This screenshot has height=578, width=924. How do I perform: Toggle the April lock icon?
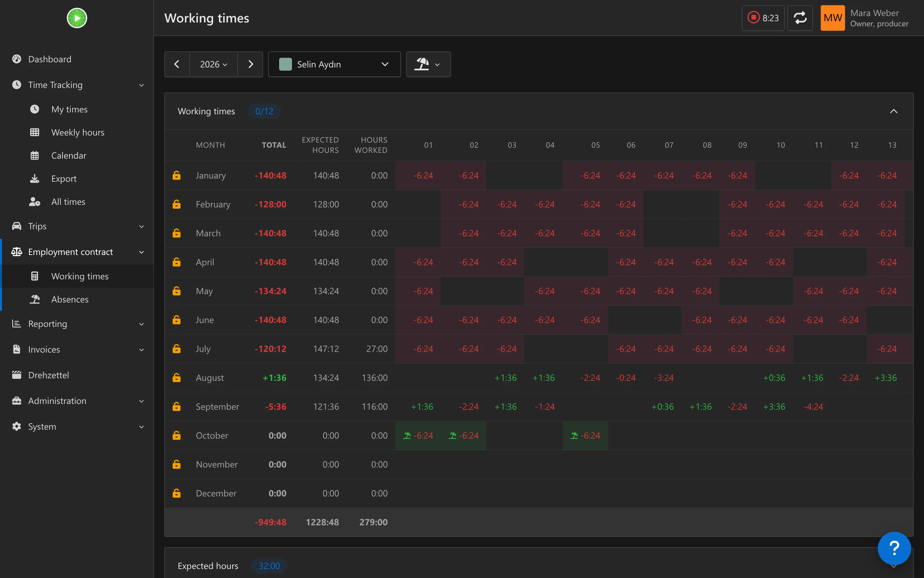pos(176,262)
